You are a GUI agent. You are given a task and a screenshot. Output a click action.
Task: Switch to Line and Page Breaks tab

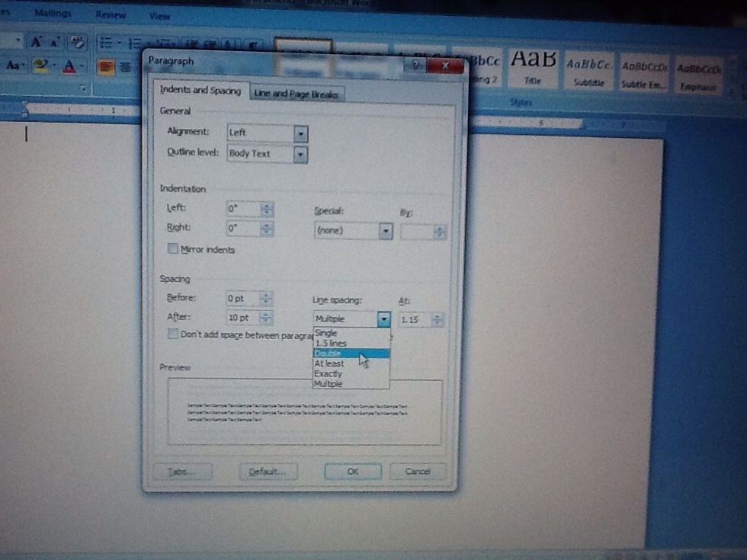(298, 94)
